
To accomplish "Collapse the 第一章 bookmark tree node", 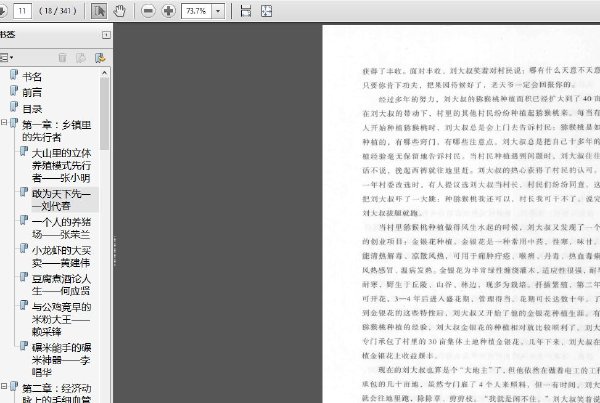I will [x=4, y=123].
